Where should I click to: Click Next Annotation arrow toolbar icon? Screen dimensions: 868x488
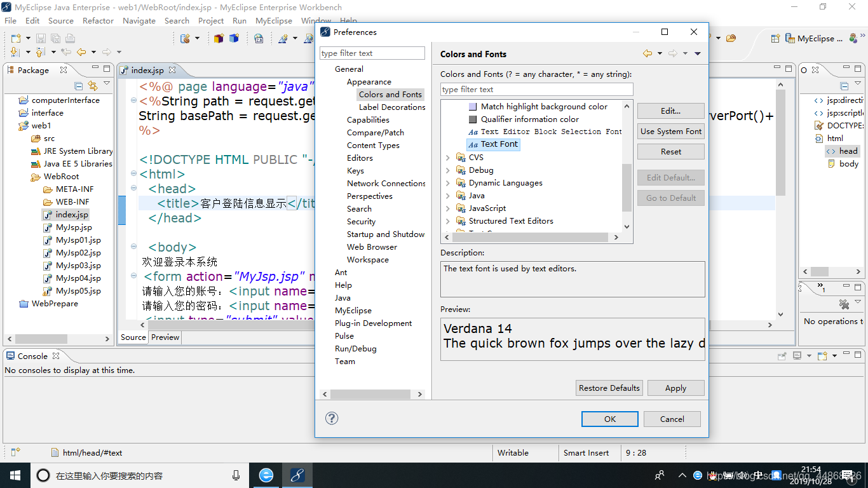click(16, 52)
